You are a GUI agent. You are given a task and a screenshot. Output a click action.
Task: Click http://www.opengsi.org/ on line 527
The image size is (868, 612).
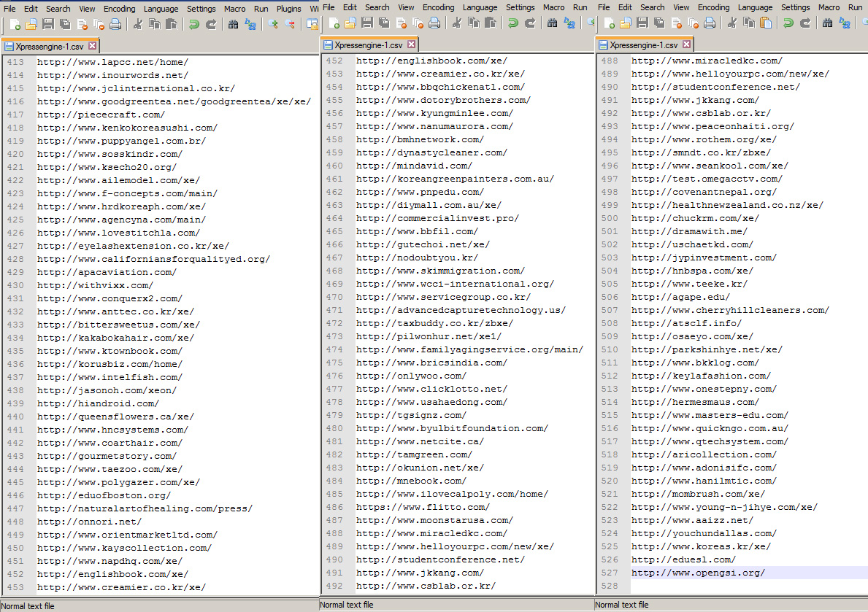point(698,573)
